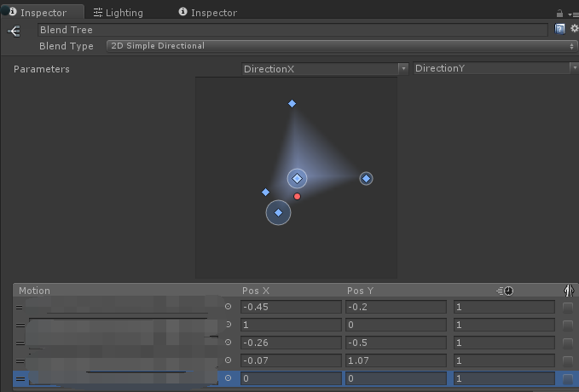Open motion picker for row with Pos X 1
The image size is (579, 392).
(x=228, y=324)
